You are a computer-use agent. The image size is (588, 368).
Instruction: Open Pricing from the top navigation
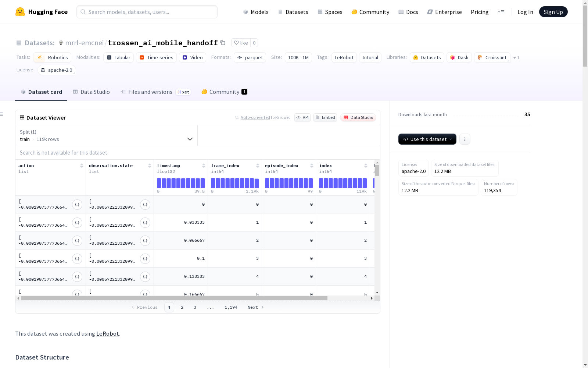480,12
